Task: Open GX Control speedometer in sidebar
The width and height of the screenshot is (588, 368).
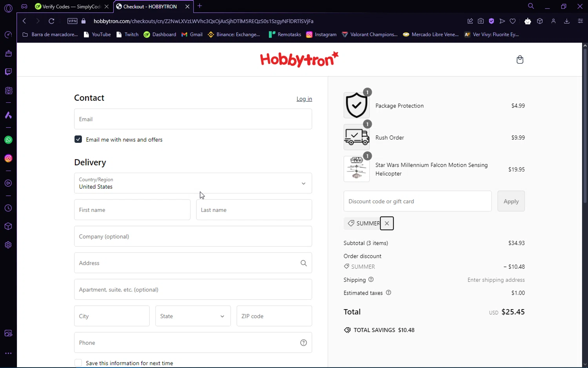Action: (x=8, y=35)
